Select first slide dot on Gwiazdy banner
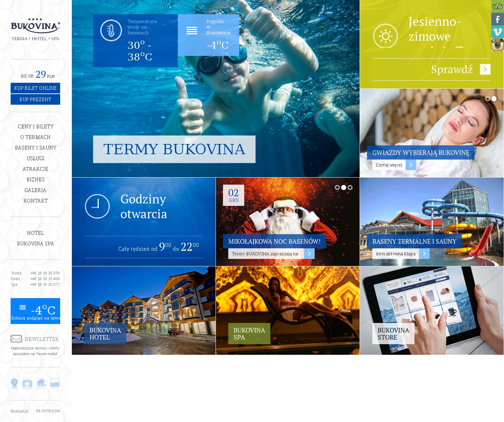The width and height of the screenshot is (504, 422). [488, 99]
